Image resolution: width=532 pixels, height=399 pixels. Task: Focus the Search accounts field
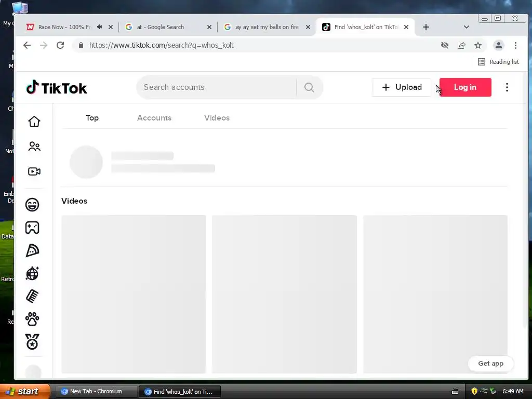point(217,87)
